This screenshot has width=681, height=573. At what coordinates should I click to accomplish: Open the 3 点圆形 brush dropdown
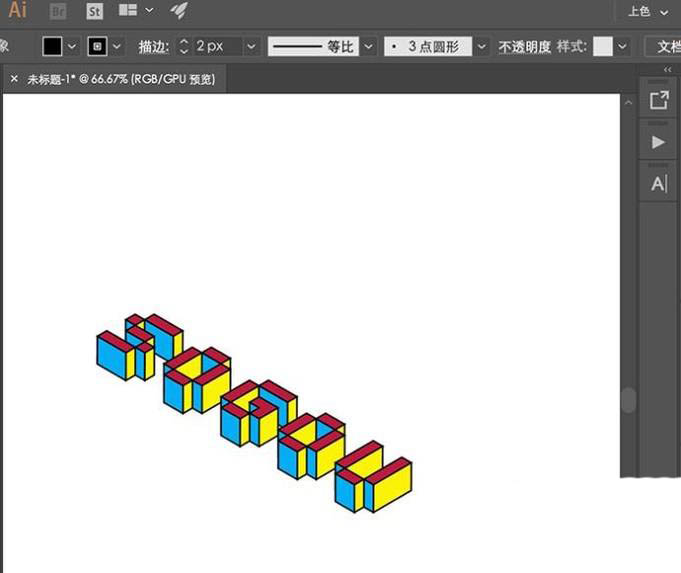click(x=482, y=47)
